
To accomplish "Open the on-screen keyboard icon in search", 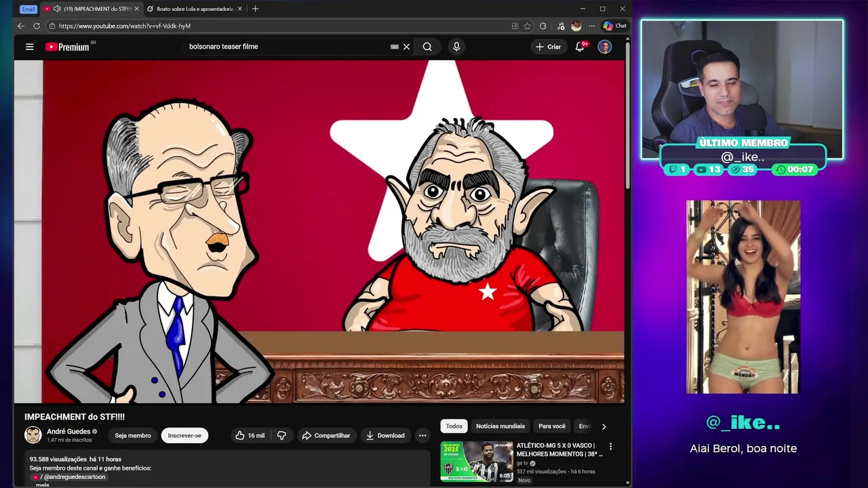I will pos(395,47).
